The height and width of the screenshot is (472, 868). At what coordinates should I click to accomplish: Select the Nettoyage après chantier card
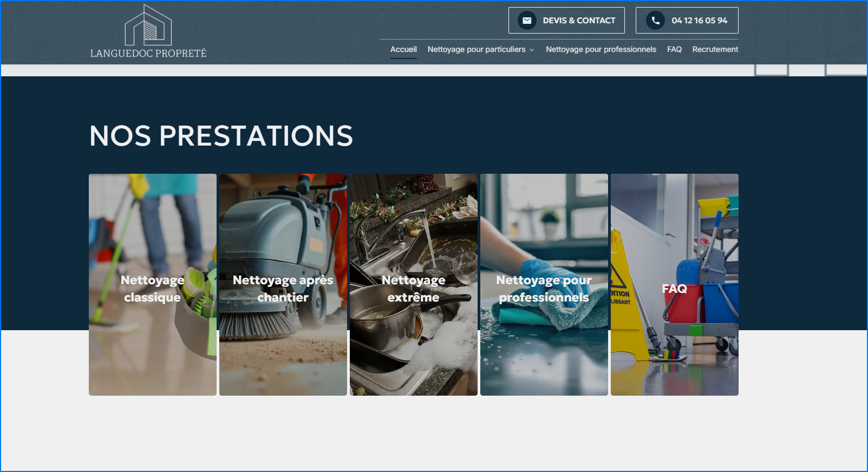click(283, 285)
